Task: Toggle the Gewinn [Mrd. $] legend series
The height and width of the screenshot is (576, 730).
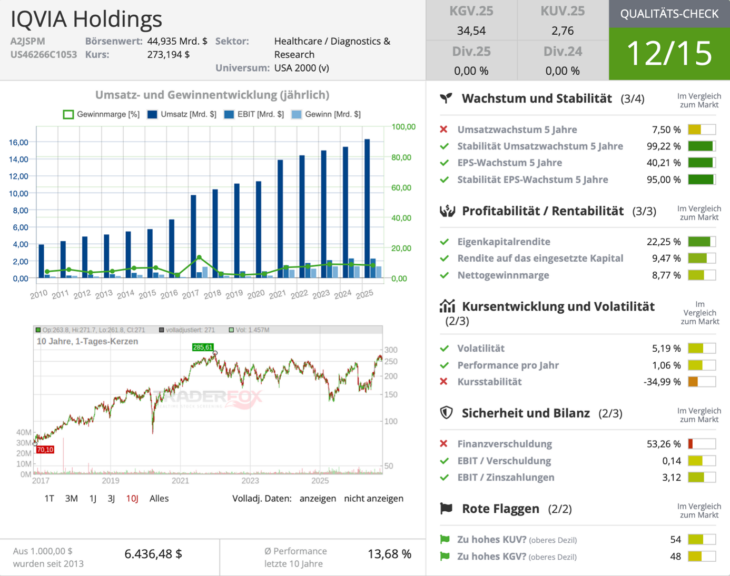Action: (326, 114)
